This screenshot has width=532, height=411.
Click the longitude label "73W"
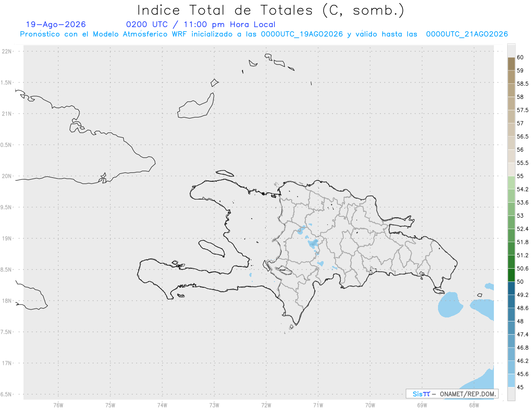[x=214, y=405]
